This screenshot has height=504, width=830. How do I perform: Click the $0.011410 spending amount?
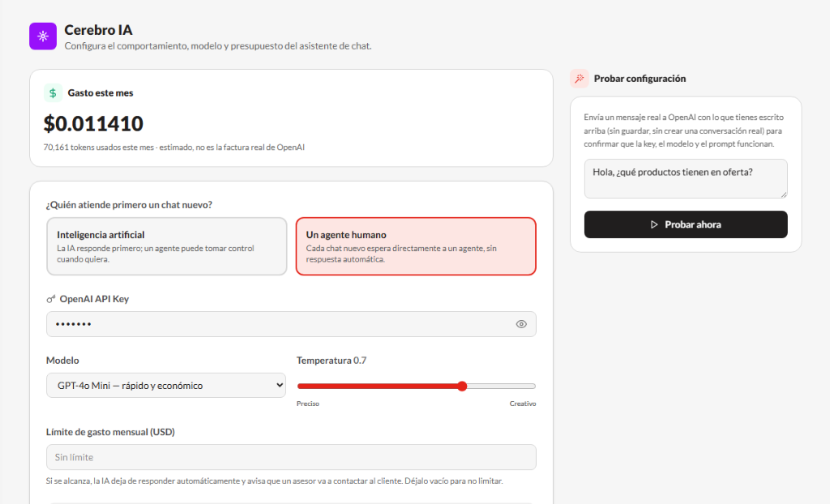(93, 123)
